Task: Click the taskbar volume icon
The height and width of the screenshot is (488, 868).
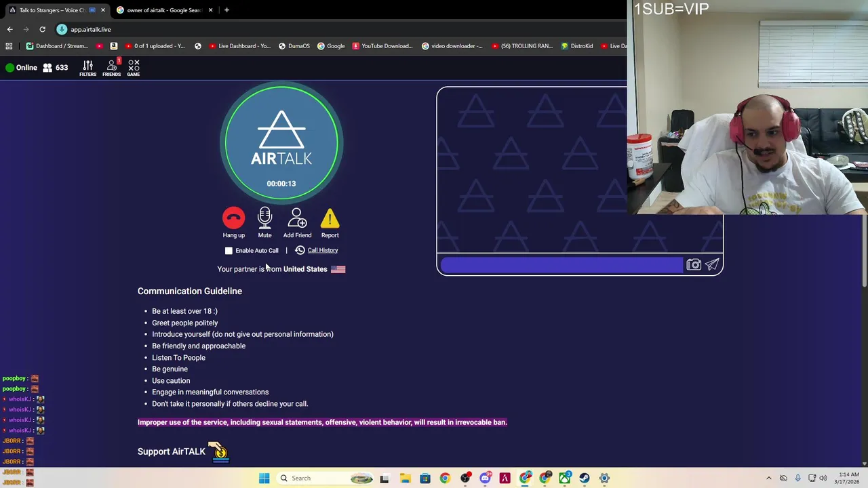Action: pyautogui.click(x=823, y=478)
